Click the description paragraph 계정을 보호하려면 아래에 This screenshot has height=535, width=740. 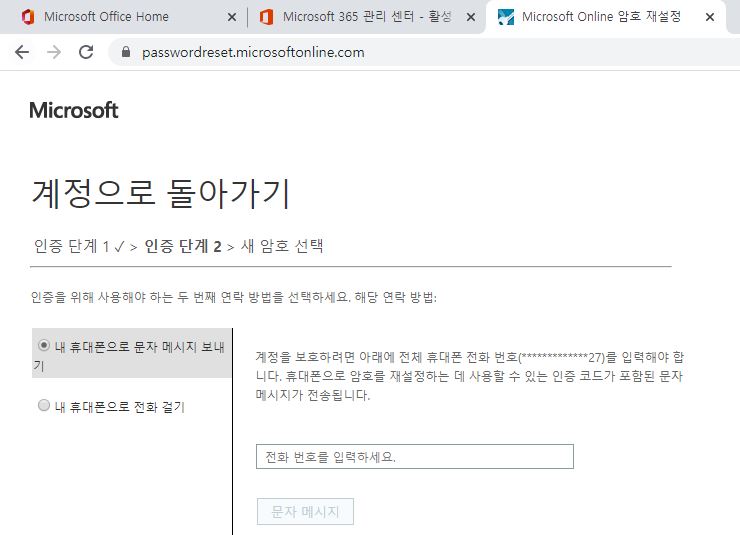click(x=470, y=376)
